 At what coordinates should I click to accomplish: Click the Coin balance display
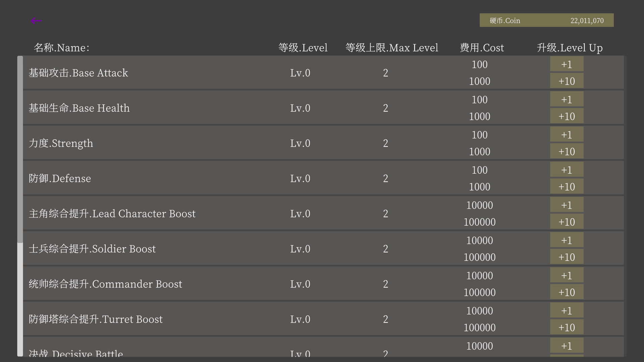tap(546, 20)
